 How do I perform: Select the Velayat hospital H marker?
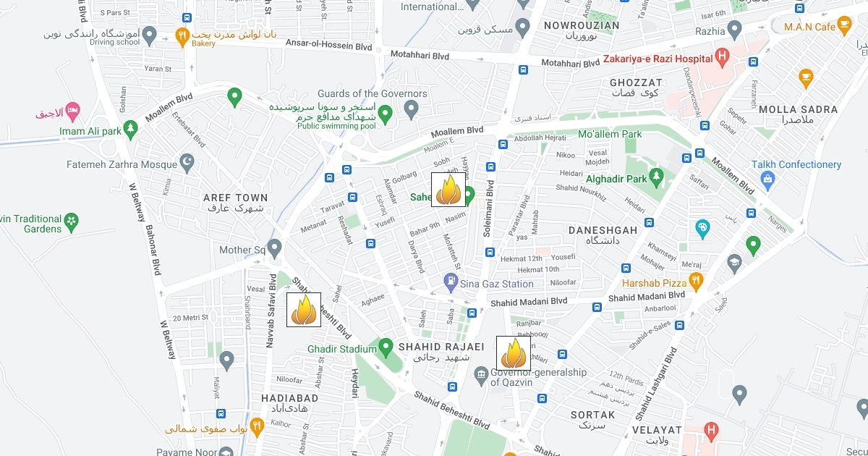tap(711, 431)
